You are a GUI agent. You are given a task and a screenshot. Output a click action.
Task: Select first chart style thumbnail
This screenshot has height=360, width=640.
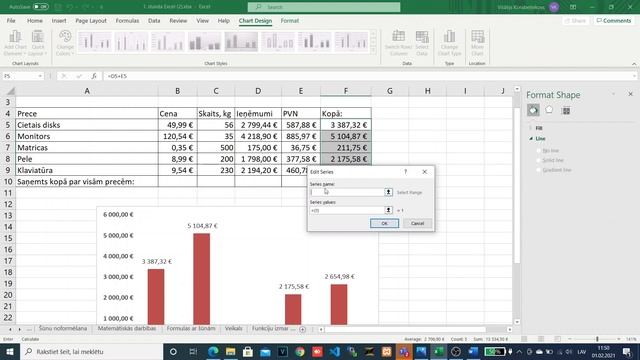(95, 42)
